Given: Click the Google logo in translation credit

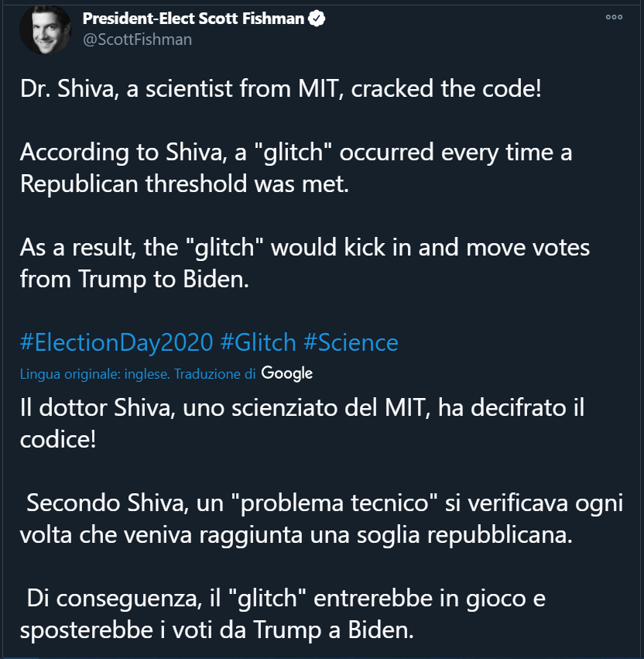Looking at the screenshot, I should (287, 373).
